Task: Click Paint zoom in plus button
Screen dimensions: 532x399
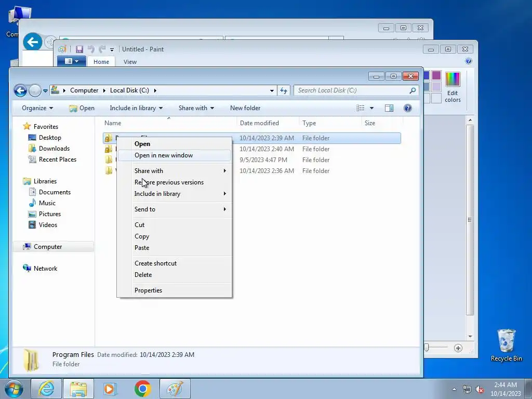Action: click(458, 348)
